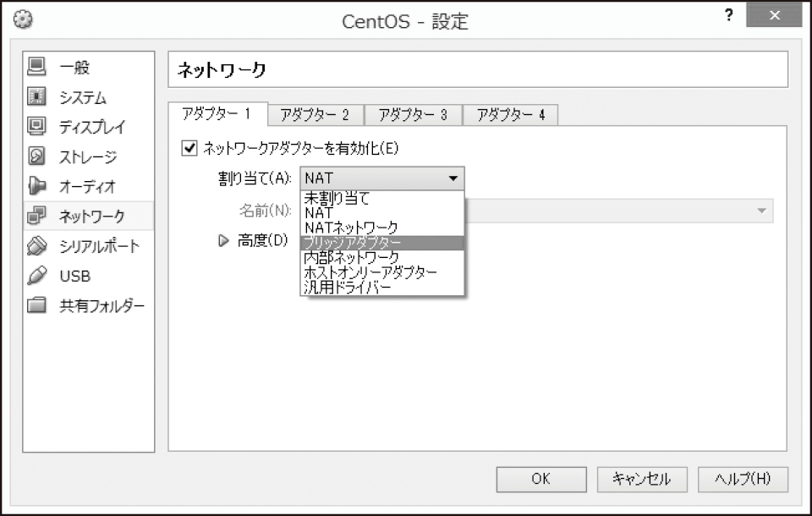The image size is (812, 516).
Task: Select the ストレージ disk icon
Action: tap(36, 156)
